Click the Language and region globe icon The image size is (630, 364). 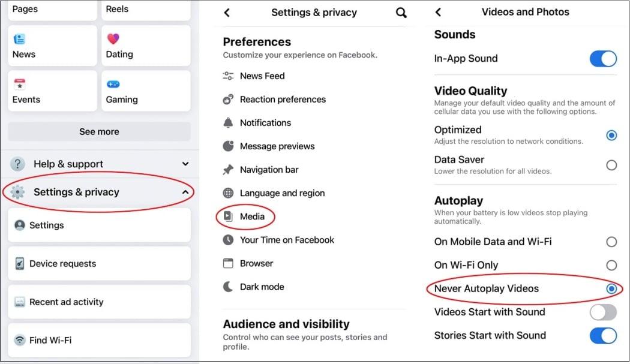click(228, 193)
